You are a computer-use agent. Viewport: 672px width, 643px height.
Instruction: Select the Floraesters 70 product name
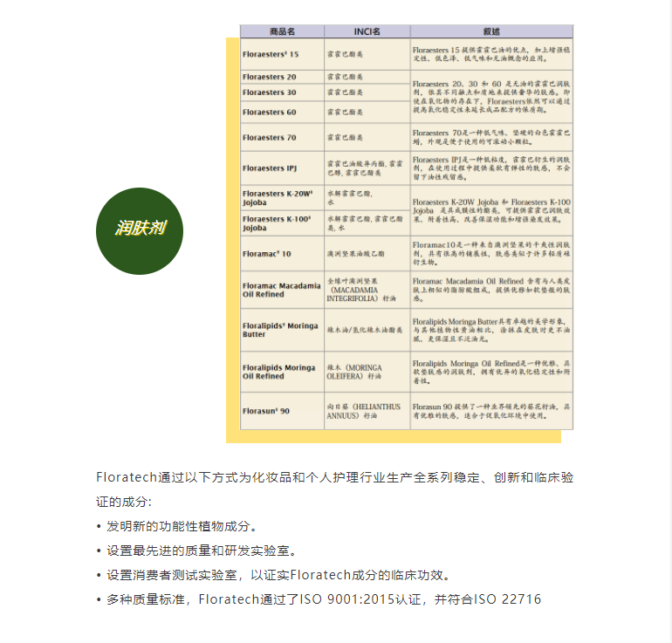[x=270, y=138]
